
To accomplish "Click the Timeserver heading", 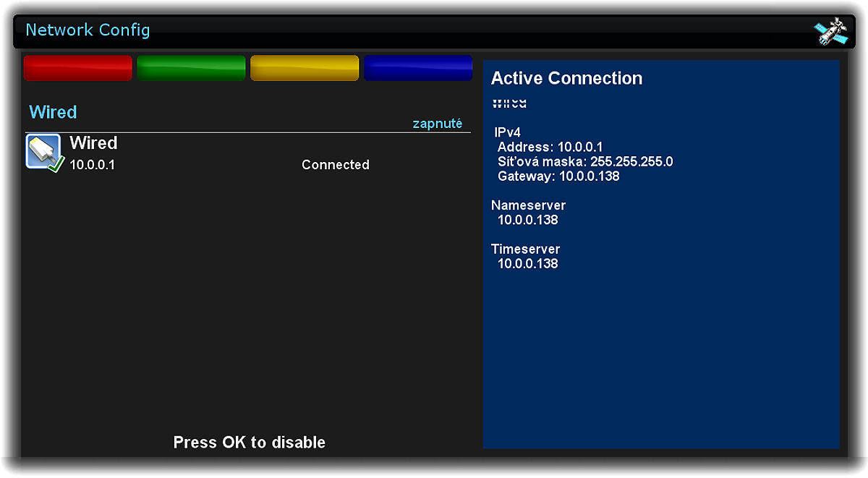I will (x=525, y=249).
